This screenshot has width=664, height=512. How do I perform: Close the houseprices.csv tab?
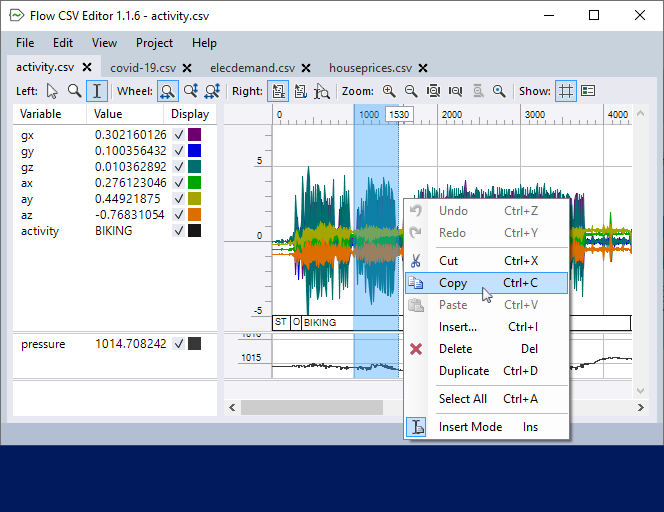[423, 68]
